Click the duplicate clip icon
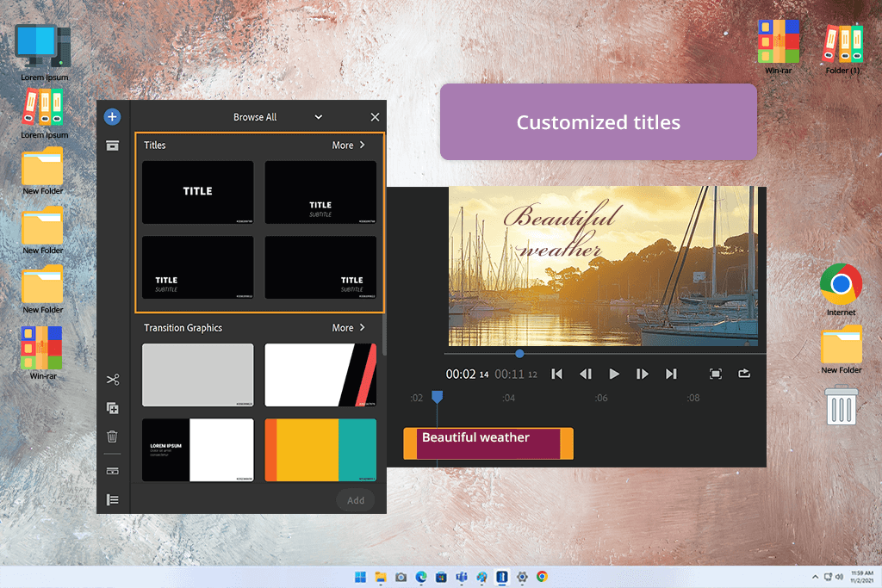Viewport: 882px width, 588px height. pyautogui.click(x=113, y=408)
